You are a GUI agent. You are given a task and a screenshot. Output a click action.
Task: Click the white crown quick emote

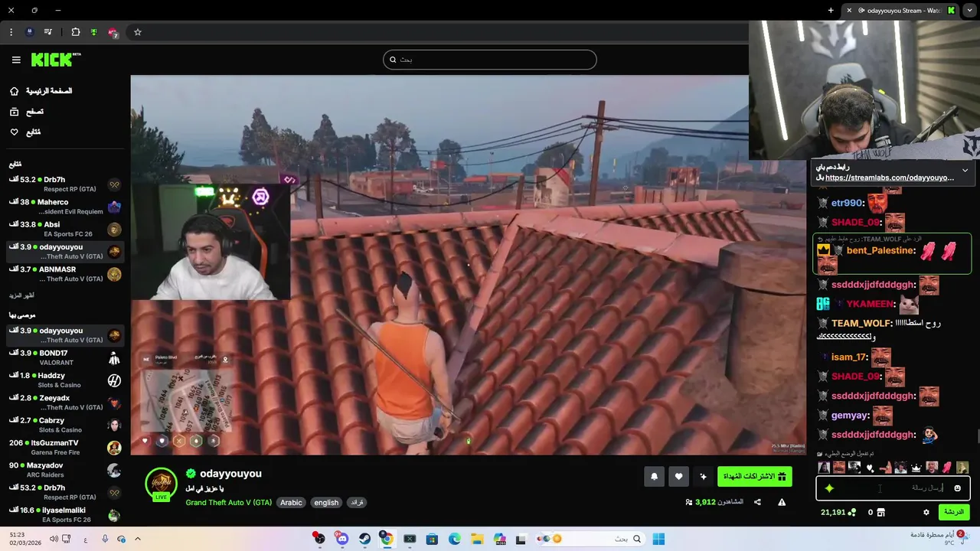[916, 468]
